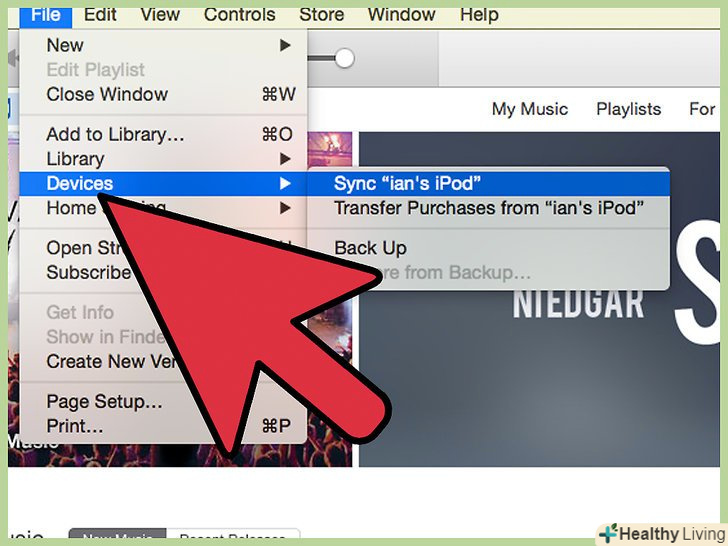The image size is (728, 546).
Task: Select Add to Library…
Action: tap(163, 135)
